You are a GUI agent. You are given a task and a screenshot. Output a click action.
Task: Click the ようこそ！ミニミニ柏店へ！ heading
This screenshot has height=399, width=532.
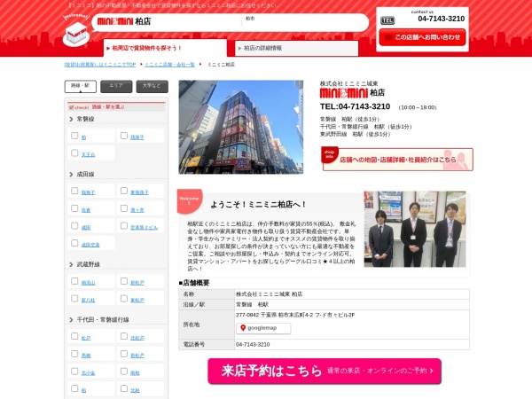(x=258, y=204)
